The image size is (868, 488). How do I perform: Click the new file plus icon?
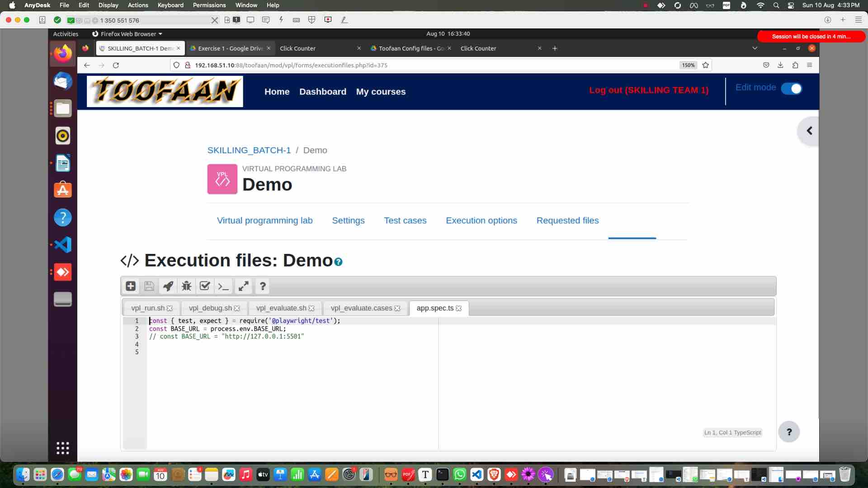tap(131, 286)
